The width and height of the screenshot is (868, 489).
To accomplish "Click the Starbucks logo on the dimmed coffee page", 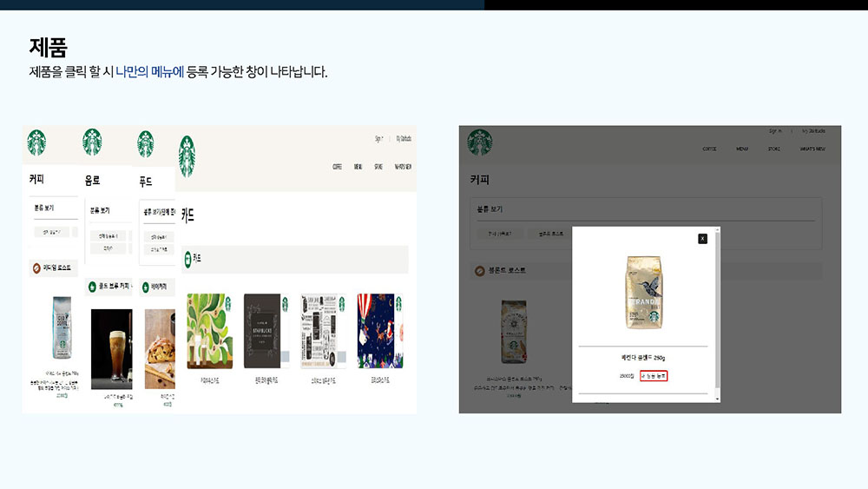I will pos(479,142).
